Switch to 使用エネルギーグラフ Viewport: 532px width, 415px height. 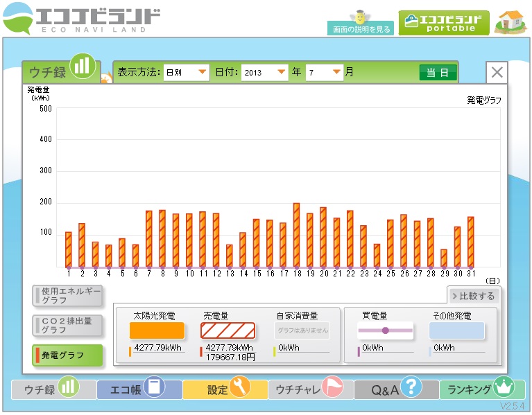click(67, 296)
